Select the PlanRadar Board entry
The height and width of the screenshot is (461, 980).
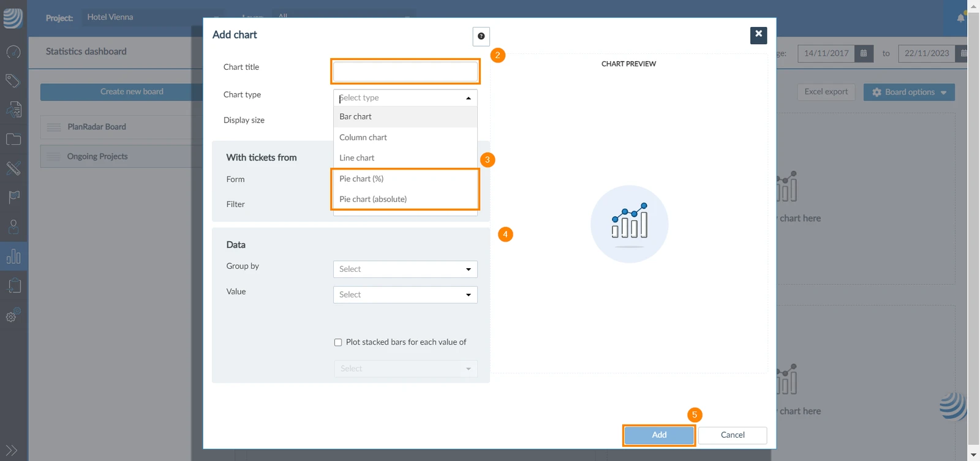click(121, 127)
